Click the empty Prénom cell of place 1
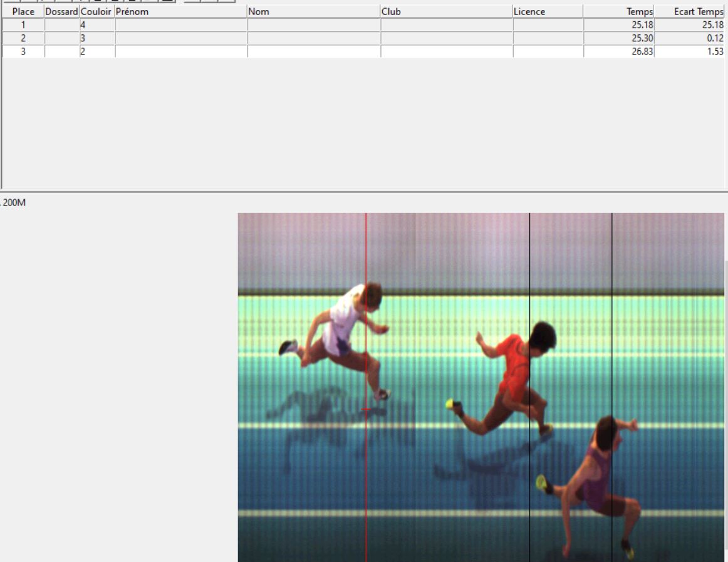 pos(181,25)
